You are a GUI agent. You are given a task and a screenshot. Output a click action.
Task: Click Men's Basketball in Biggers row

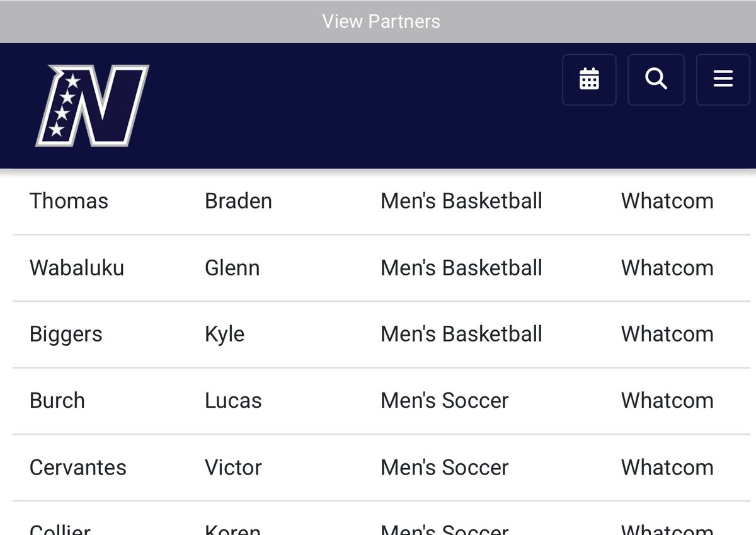[x=461, y=335]
